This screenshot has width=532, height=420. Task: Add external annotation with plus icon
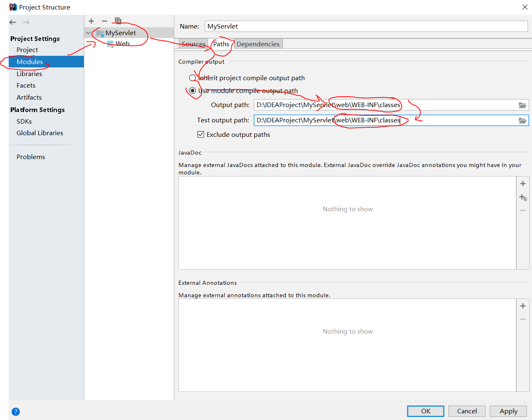click(523, 306)
